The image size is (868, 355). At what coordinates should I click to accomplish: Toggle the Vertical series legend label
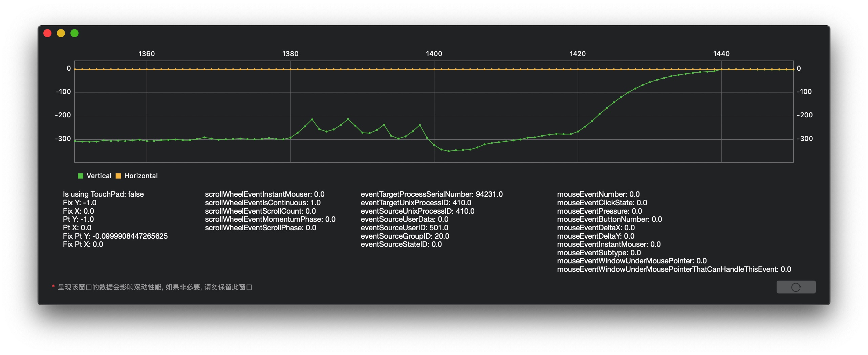point(99,176)
